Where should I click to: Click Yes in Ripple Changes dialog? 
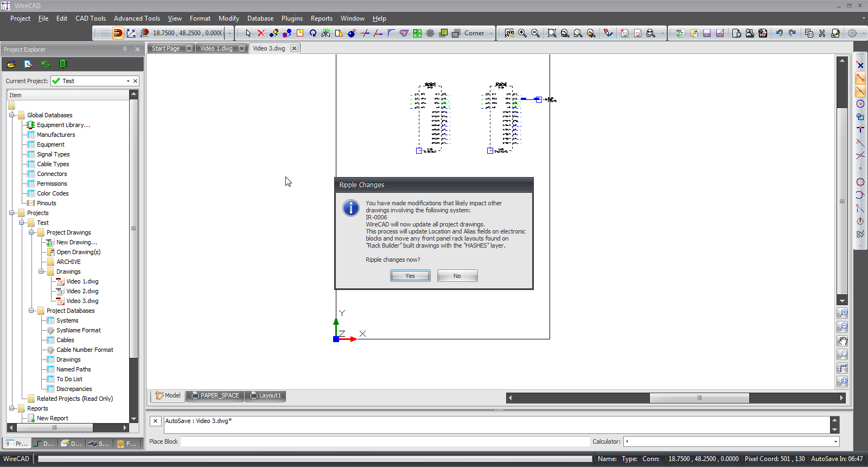pos(410,276)
